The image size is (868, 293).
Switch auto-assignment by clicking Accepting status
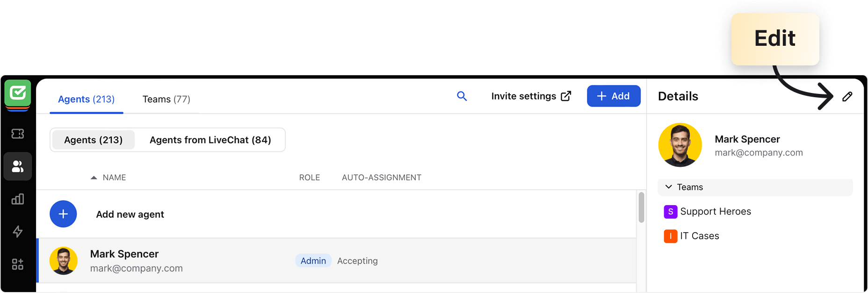click(x=357, y=261)
